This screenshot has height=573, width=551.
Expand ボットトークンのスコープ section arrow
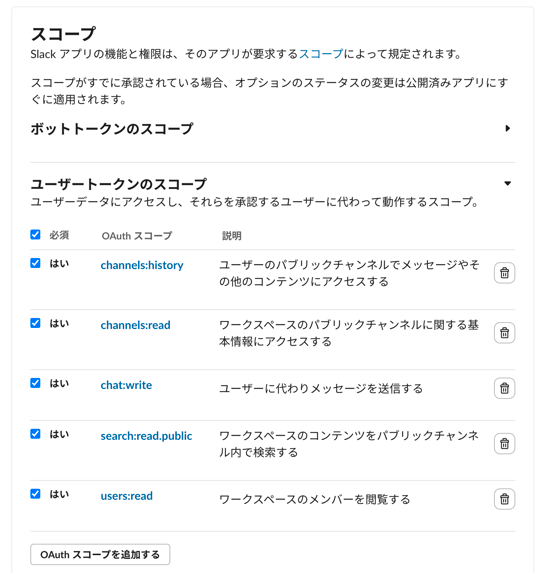point(508,128)
